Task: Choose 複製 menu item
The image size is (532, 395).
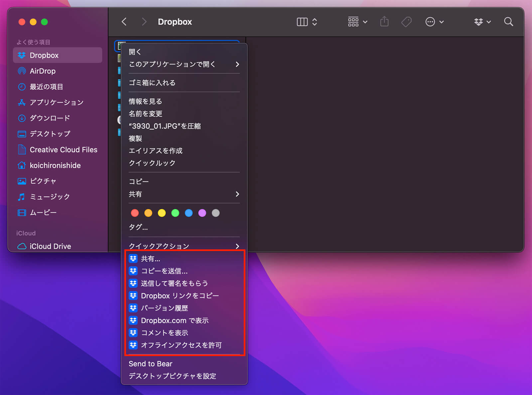Action: [184, 138]
